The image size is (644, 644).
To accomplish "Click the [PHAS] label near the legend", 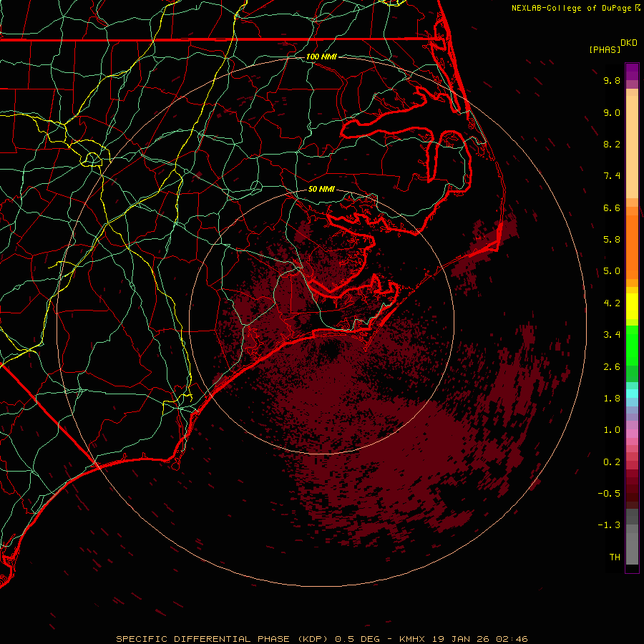I will (605, 49).
